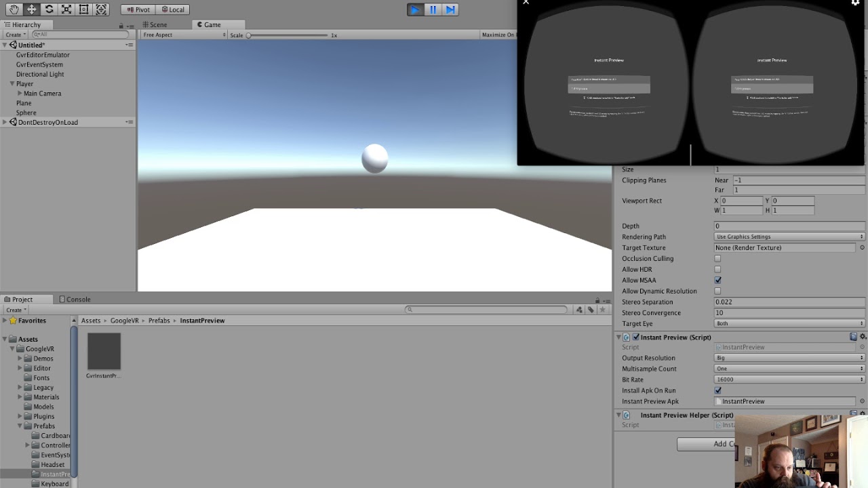The height and width of the screenshot is (488, 868).
Task: Select GvrEventSystem in Hierarchy
Action: point(39,64)
